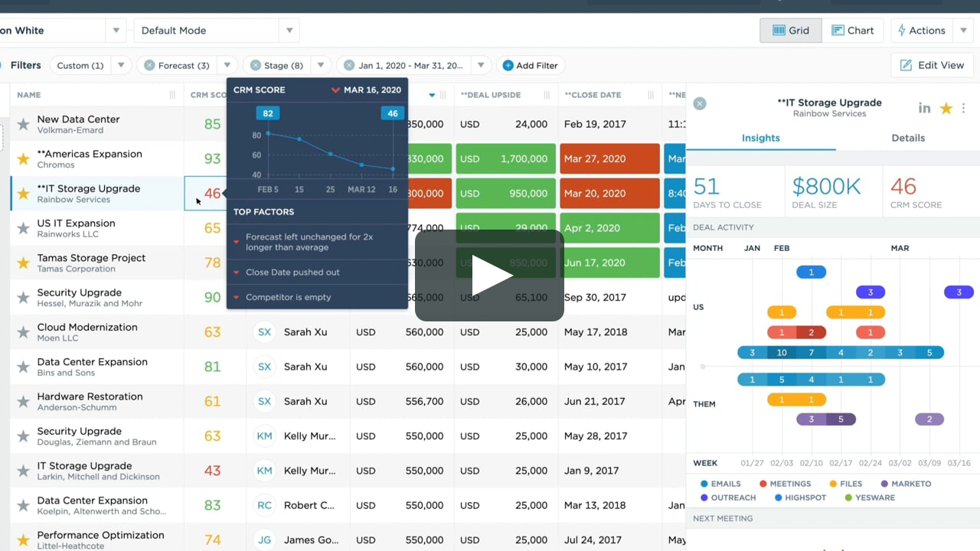The image size is (980, 551).
Task: Star the New Data Center deal
Action: tap(24, 124)
